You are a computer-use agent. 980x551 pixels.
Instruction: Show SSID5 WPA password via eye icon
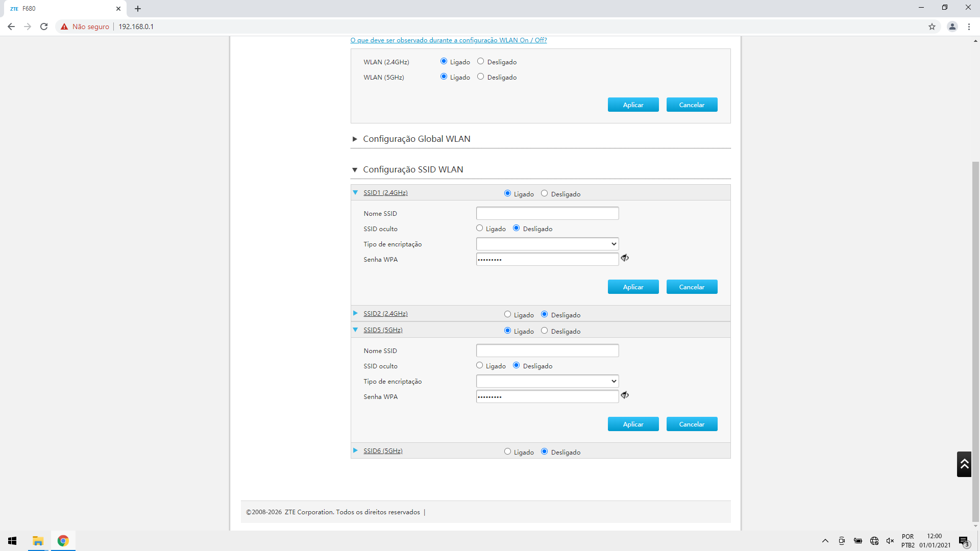click(625, 395)
